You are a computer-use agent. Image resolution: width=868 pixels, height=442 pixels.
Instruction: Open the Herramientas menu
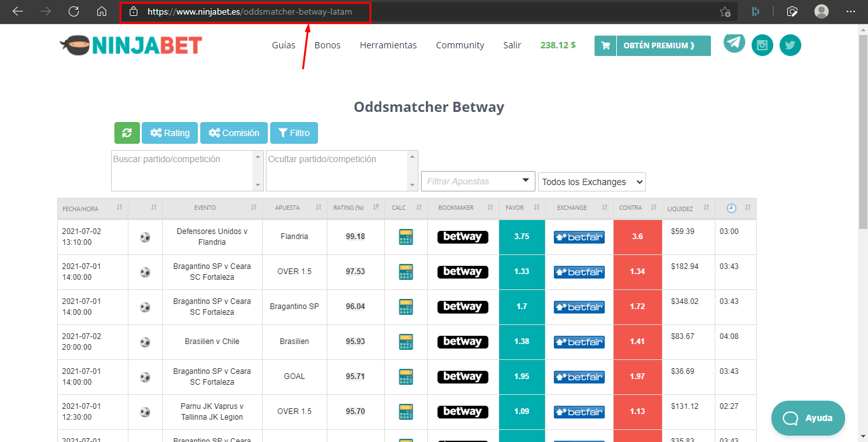(x=388, y=45)
